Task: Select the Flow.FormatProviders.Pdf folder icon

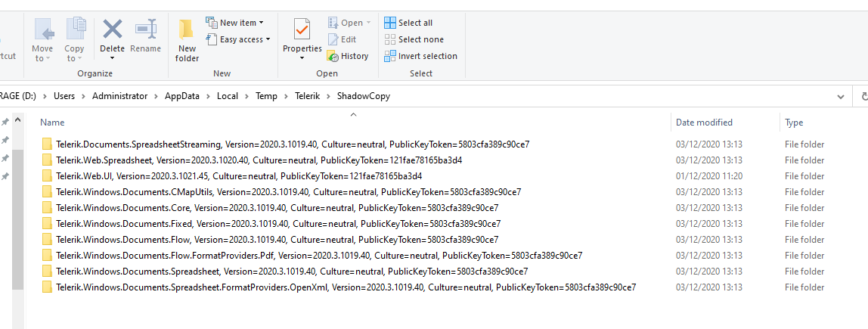Action: (x=47, y=256)
